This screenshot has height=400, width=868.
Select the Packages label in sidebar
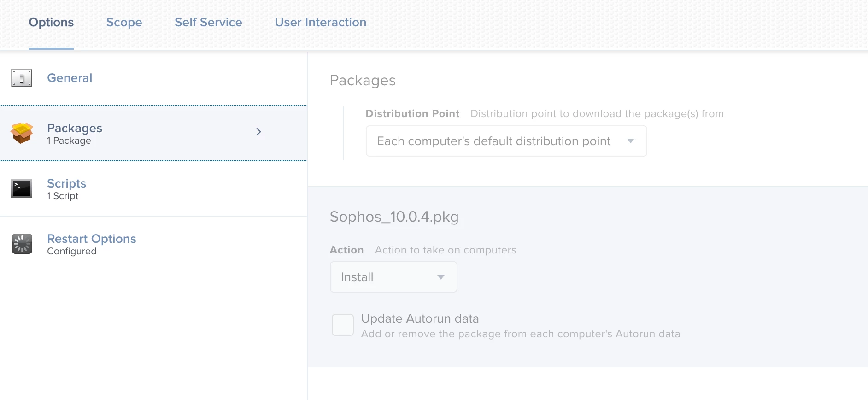coord(75,128)
